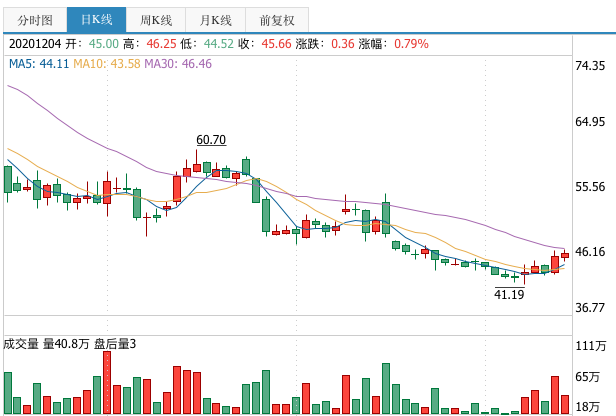Click the date 20201204 in header

35,44
